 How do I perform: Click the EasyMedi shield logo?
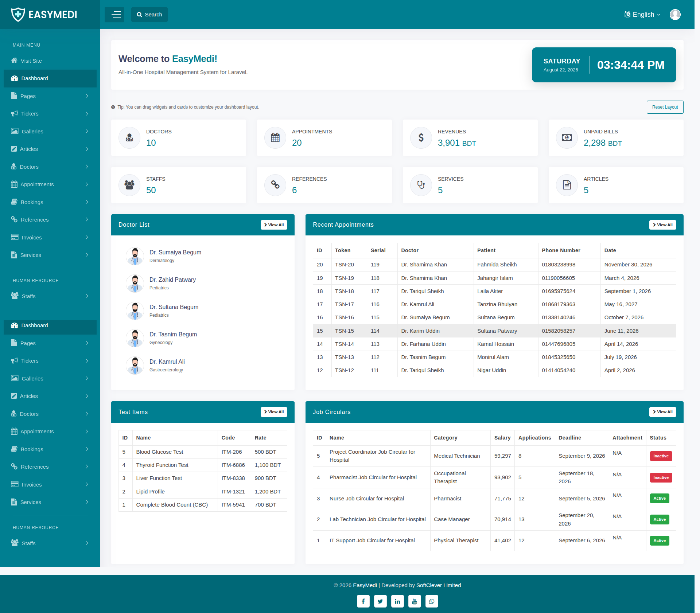tap(18, 15)
